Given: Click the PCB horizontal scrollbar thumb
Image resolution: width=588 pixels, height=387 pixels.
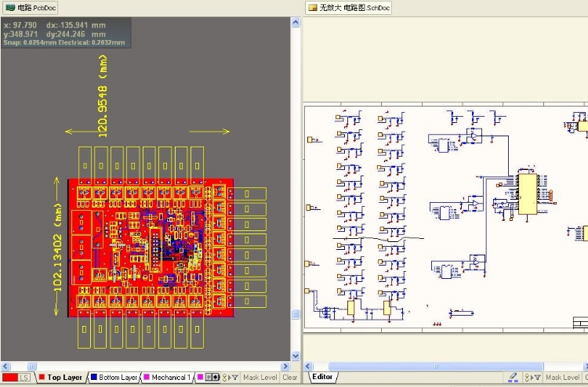Looking at the screenshot, I should (x=32, y=366).
